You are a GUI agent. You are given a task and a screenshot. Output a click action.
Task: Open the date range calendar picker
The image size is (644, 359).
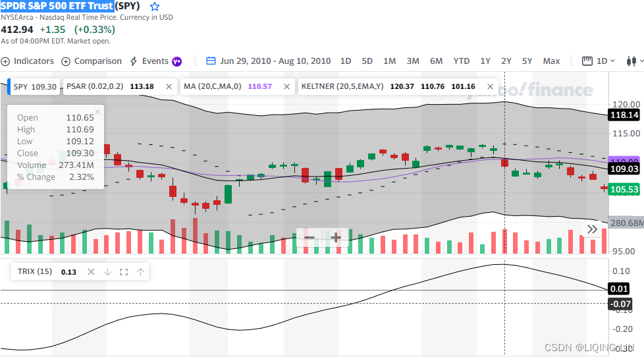tap(211, 61)
